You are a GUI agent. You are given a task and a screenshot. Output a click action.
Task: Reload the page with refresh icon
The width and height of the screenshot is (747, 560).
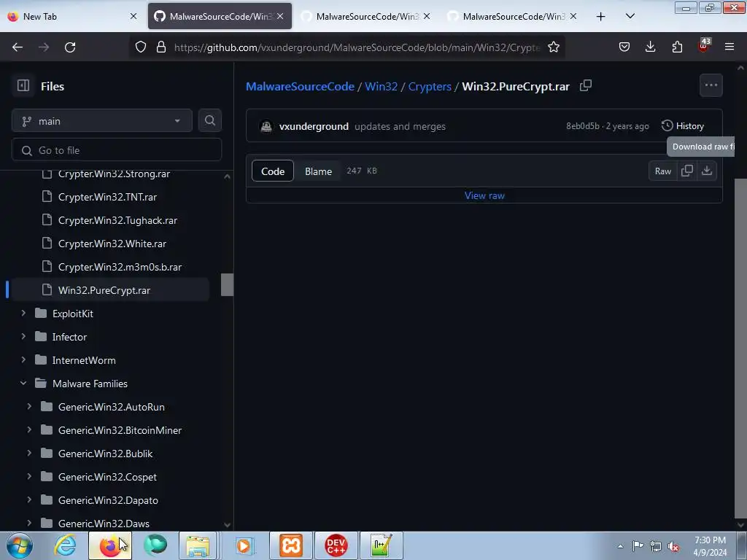click(70, 47)
